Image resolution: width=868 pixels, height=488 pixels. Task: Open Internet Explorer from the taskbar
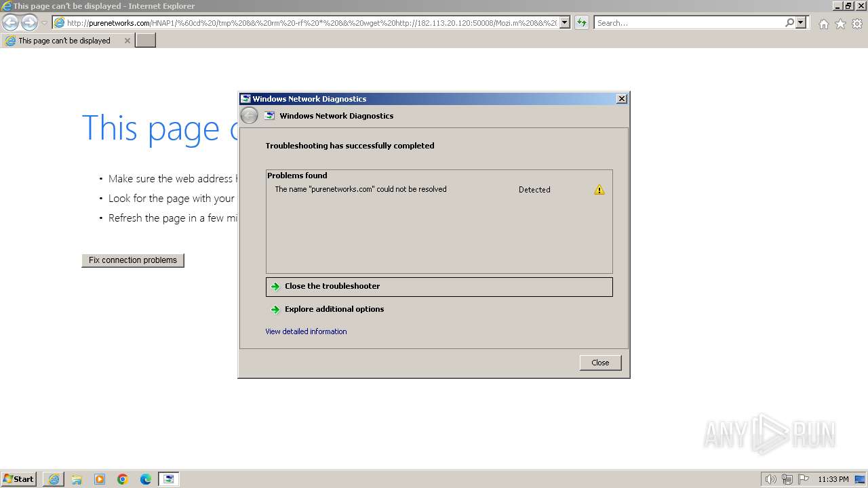(x=54, y=479)
